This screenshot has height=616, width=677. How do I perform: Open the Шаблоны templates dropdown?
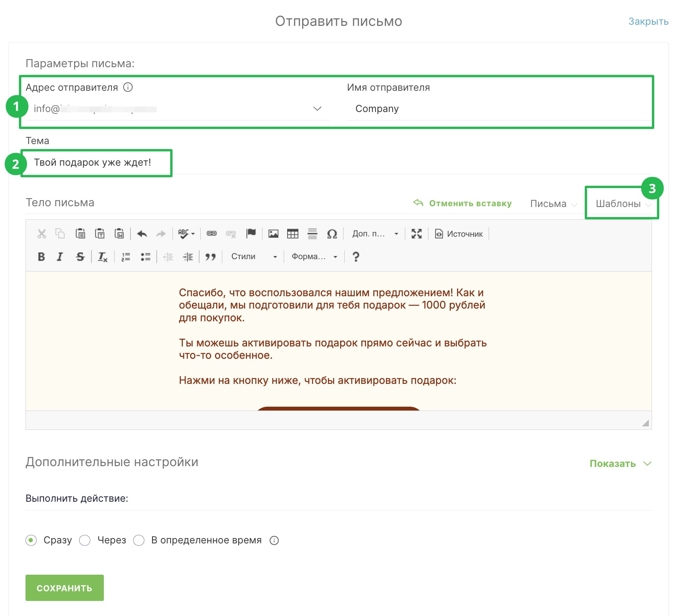pos(623,204)
